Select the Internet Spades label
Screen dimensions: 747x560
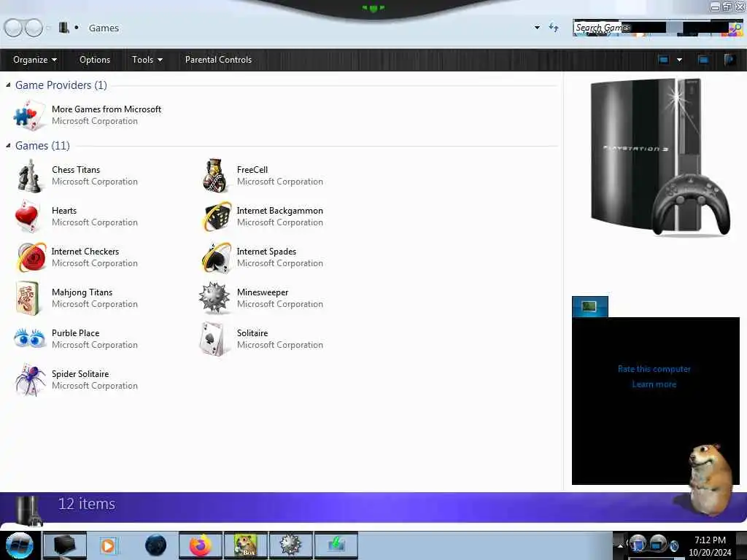(266, 252)
